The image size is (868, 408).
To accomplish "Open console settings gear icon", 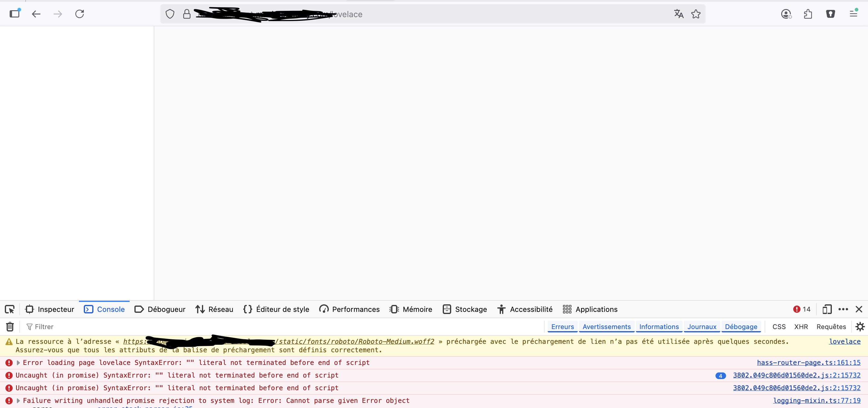I will click(x=860, y=326).
